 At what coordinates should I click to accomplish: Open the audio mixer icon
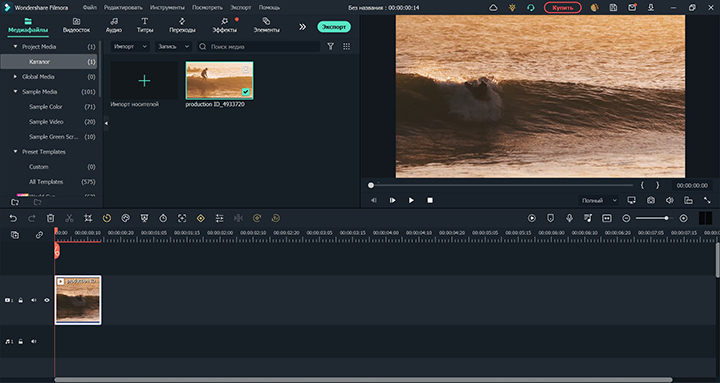pyautogui.click(x=588, y=219)
